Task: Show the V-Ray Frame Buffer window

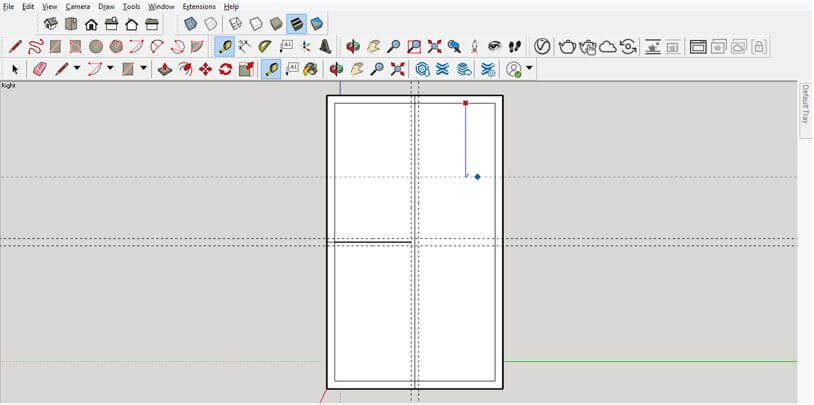Action: tap(698, 47)
